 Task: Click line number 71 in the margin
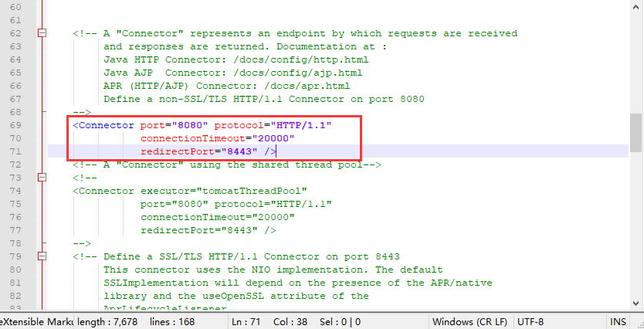(x=16, y=151)
